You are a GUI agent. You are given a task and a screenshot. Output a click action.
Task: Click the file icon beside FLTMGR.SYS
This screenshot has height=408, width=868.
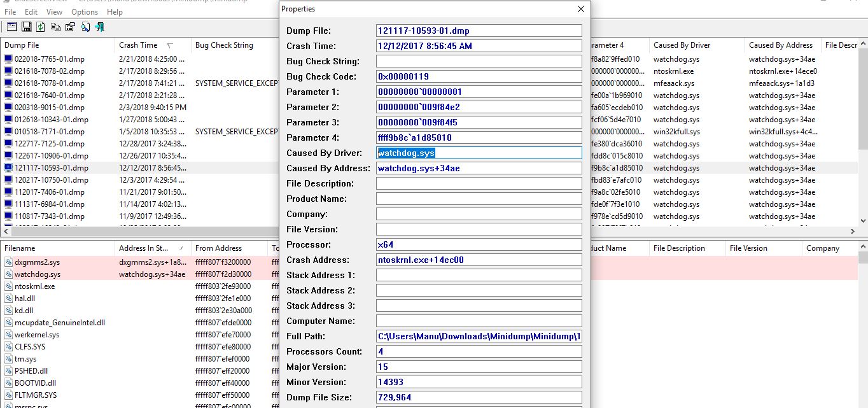[x=8, y=395]
